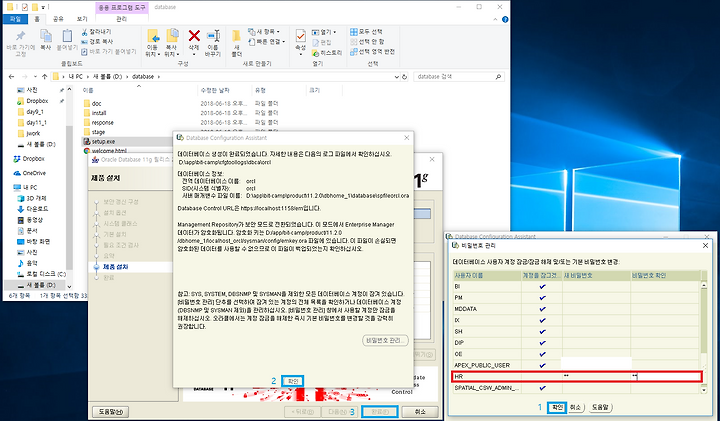
Task: Click 확인 in the database creation complete dialog
Action: point(293,381)
